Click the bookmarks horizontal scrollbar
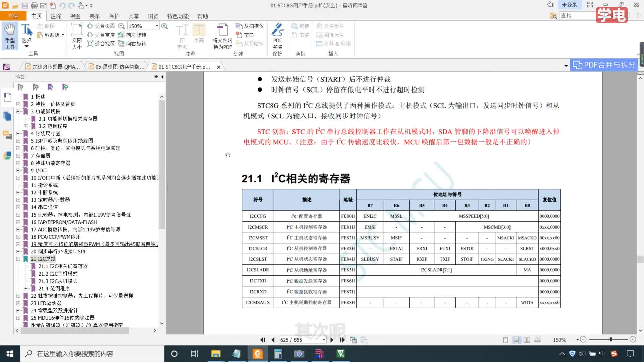644x362 pixels. click(x=75, y=330)
